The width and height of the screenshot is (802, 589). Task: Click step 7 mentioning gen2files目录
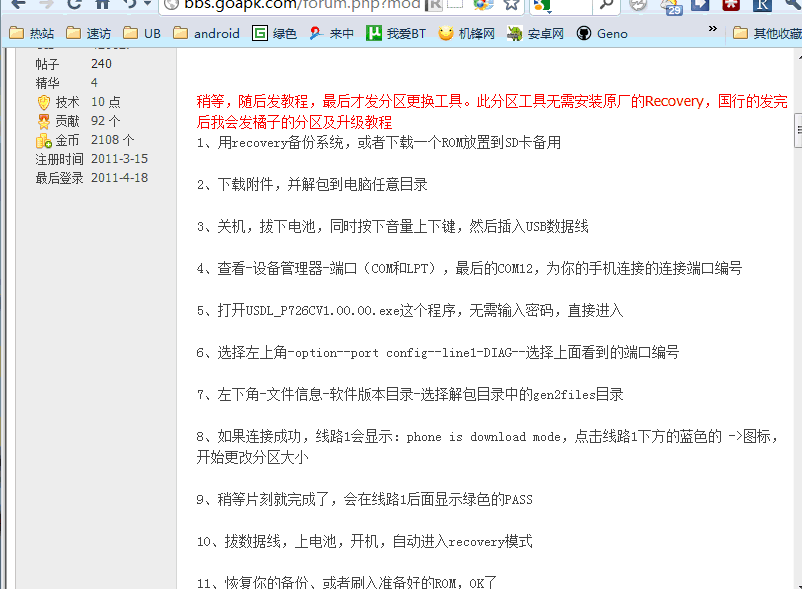[410, 394]
